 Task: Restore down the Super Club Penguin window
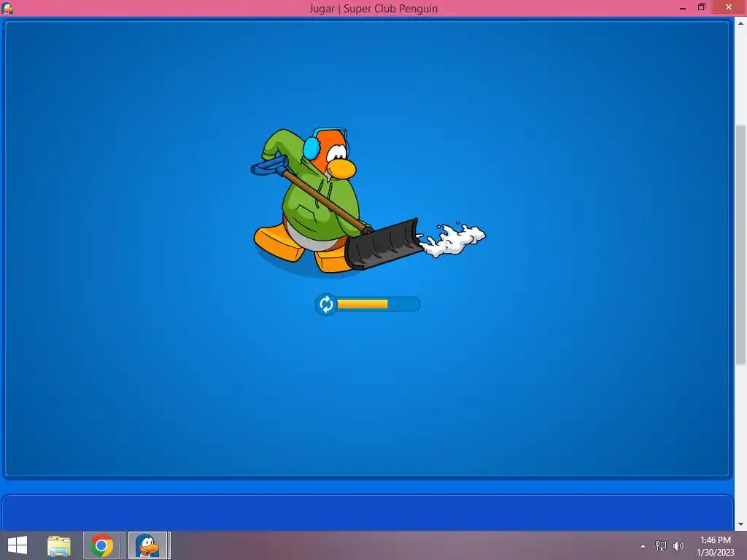coord(701,7)
